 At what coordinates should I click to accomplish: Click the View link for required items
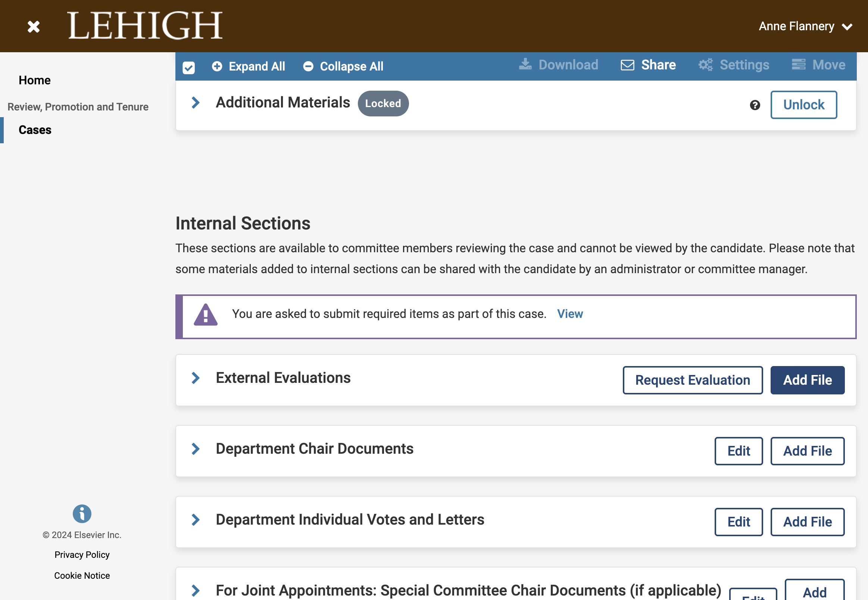570,314
